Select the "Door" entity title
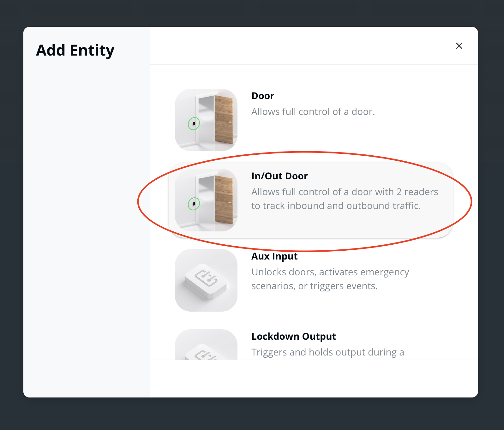 (x=263, y=96)
